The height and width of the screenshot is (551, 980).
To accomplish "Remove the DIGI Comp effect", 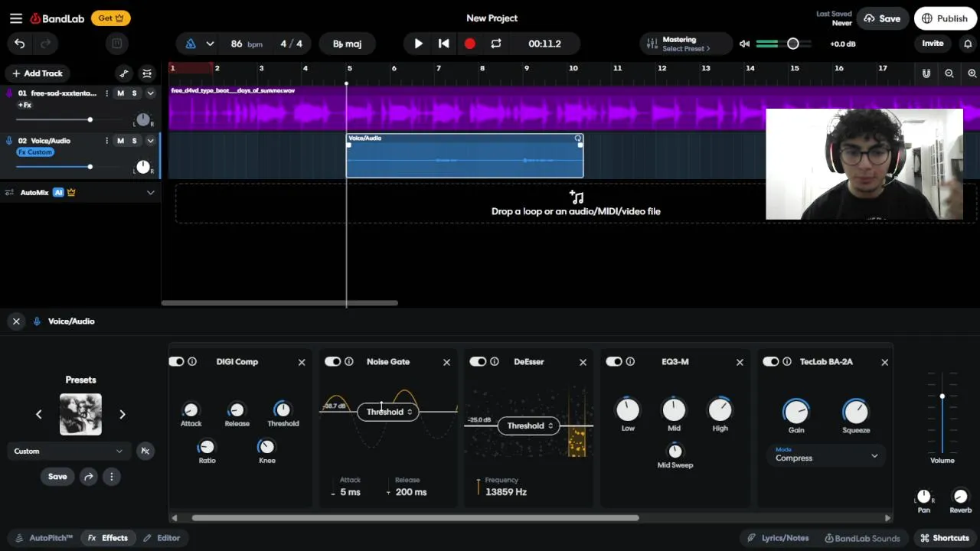I will [x=302, y=362].
